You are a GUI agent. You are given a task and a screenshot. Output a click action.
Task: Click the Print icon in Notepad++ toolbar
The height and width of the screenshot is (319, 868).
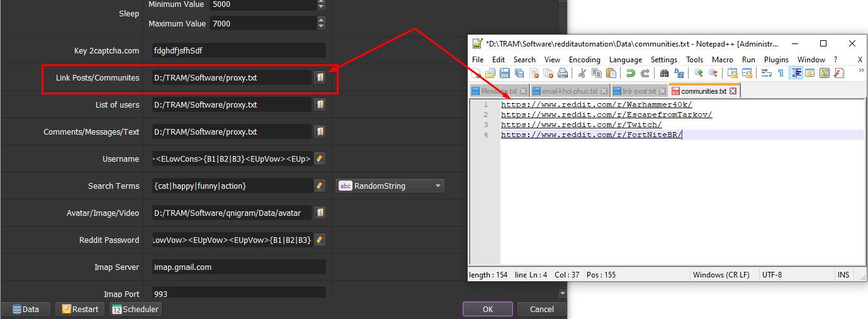tap(563, 74)
